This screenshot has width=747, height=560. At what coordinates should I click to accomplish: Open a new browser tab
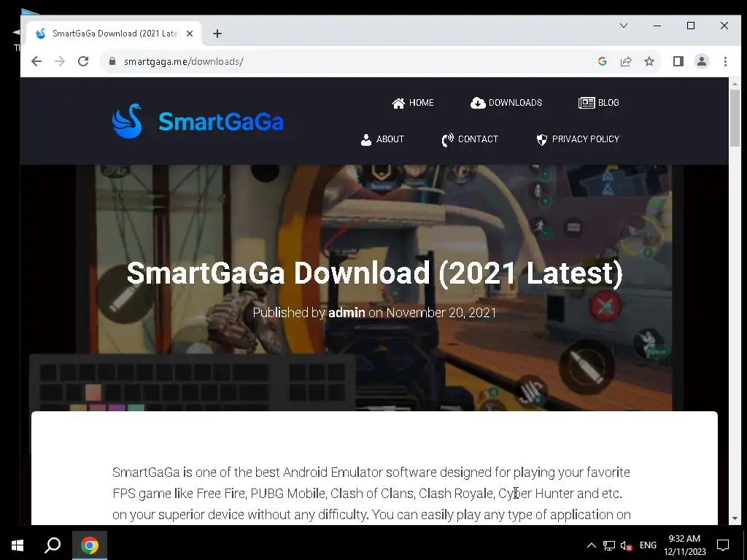[217, 34]
